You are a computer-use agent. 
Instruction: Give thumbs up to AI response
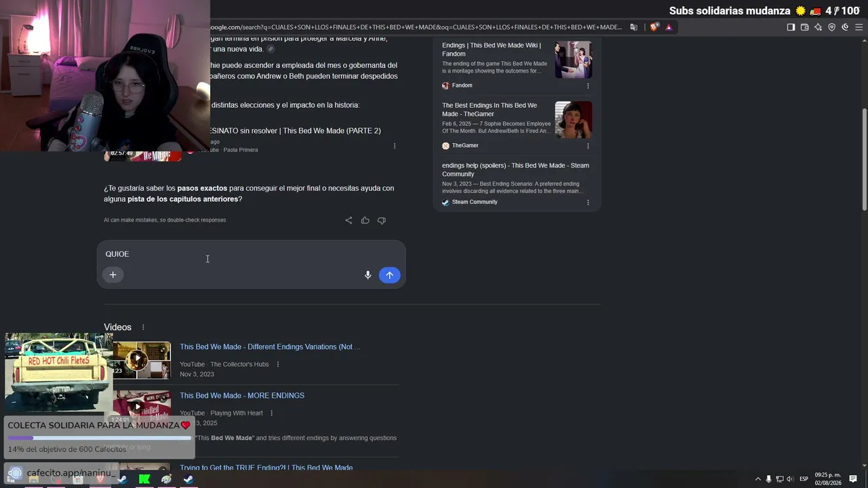click(x=365, y=220)
